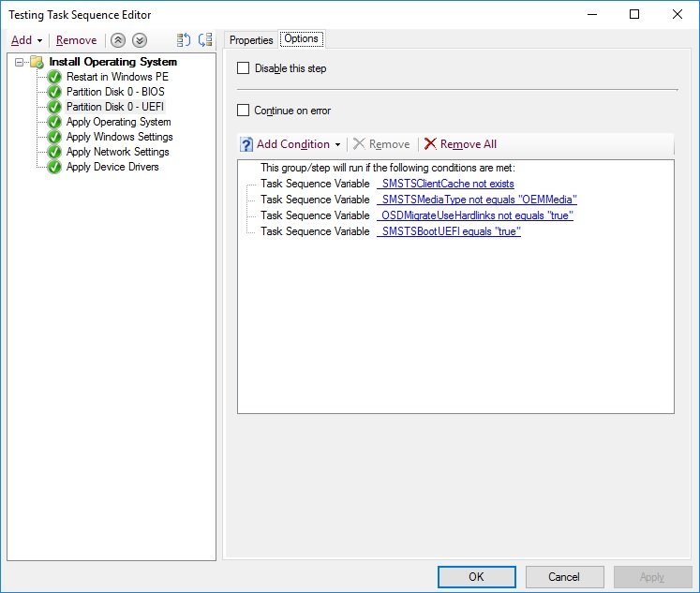Maximize the Task Sequence Editor window
Image resolution: width=700 pixels, height=593 pixels.
point(634,14)
